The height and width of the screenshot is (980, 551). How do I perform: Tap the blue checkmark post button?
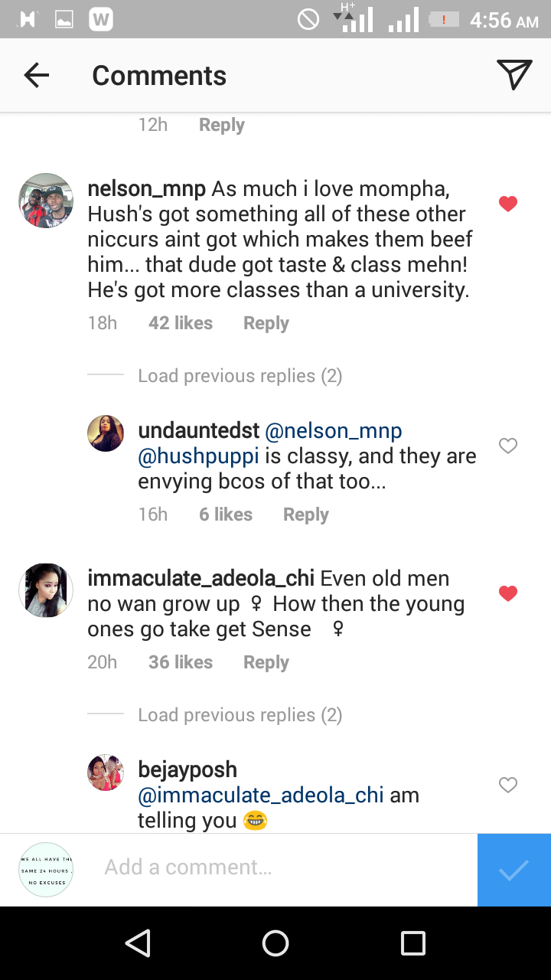click(514, 870)
